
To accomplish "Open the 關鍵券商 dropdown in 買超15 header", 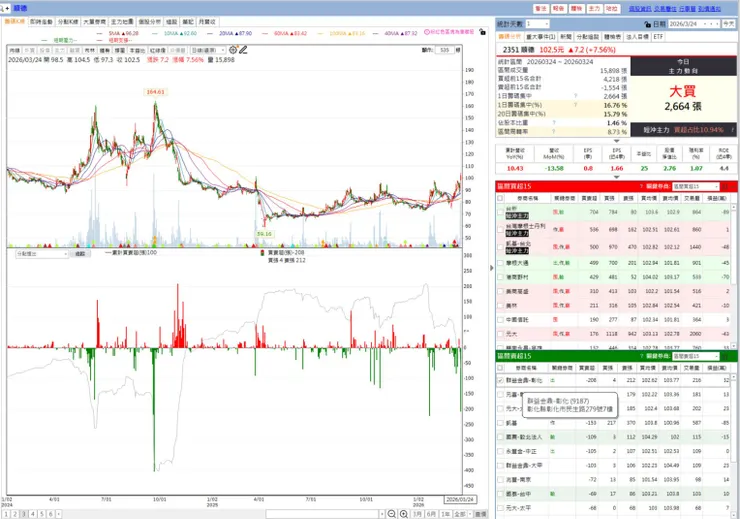I will 716,186.
